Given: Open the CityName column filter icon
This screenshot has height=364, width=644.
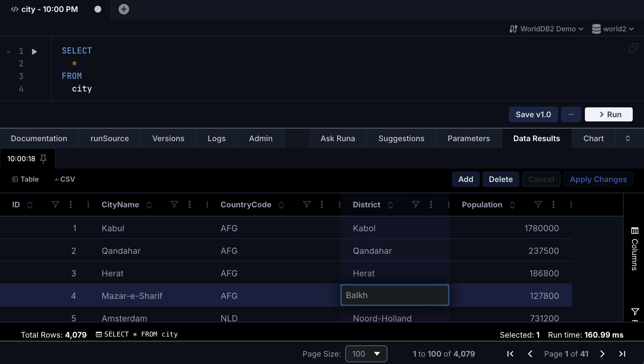Looking at the screenshot, I should 174,205.
